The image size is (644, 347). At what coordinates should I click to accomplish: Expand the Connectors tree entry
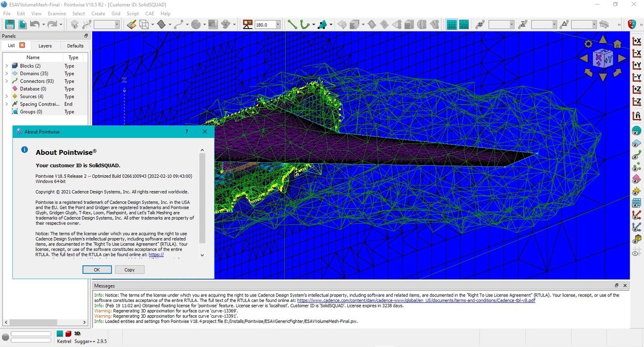[6, 81]
